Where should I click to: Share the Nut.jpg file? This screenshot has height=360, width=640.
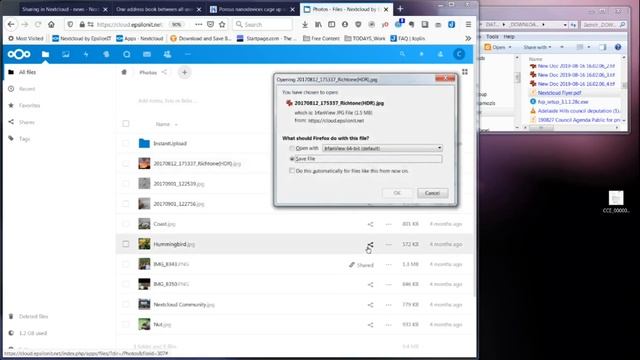pyautogui.click(x=370, y=325)
